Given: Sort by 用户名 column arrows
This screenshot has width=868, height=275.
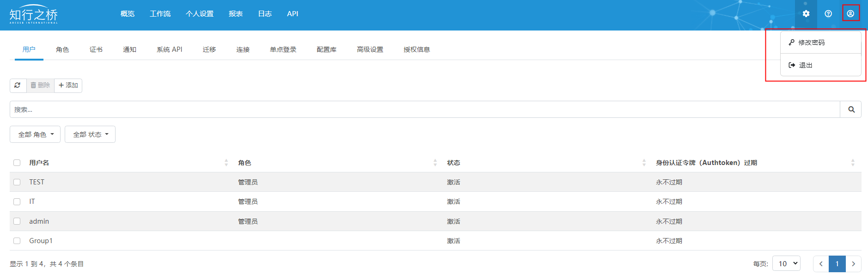Looking at the screenshot, I should point(226,163).
